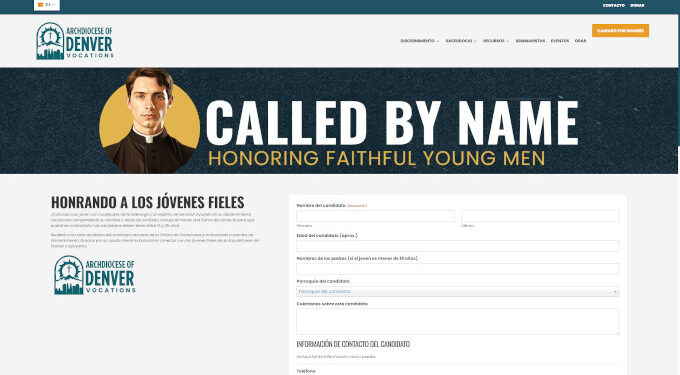Click the Teléfono field label
The width and height of the screenshot is (680, 375).
306,371
